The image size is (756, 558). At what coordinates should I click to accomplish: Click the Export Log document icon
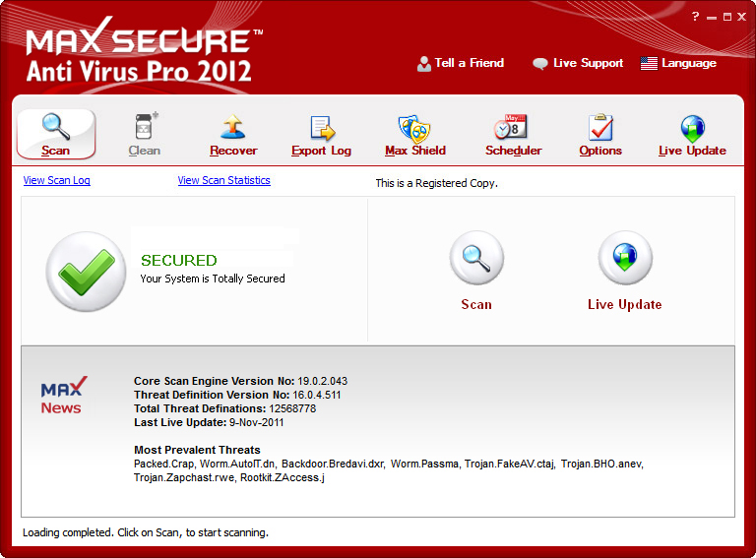(x=322, y=128)
